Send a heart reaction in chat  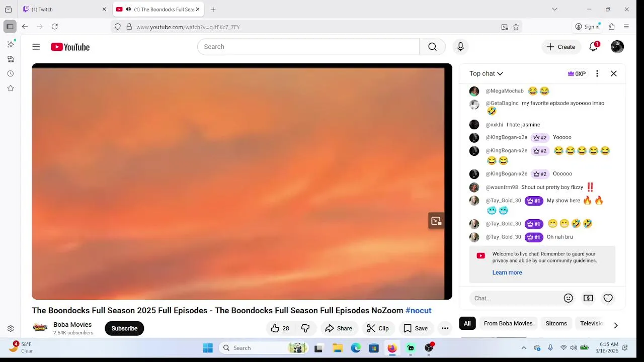608,298
